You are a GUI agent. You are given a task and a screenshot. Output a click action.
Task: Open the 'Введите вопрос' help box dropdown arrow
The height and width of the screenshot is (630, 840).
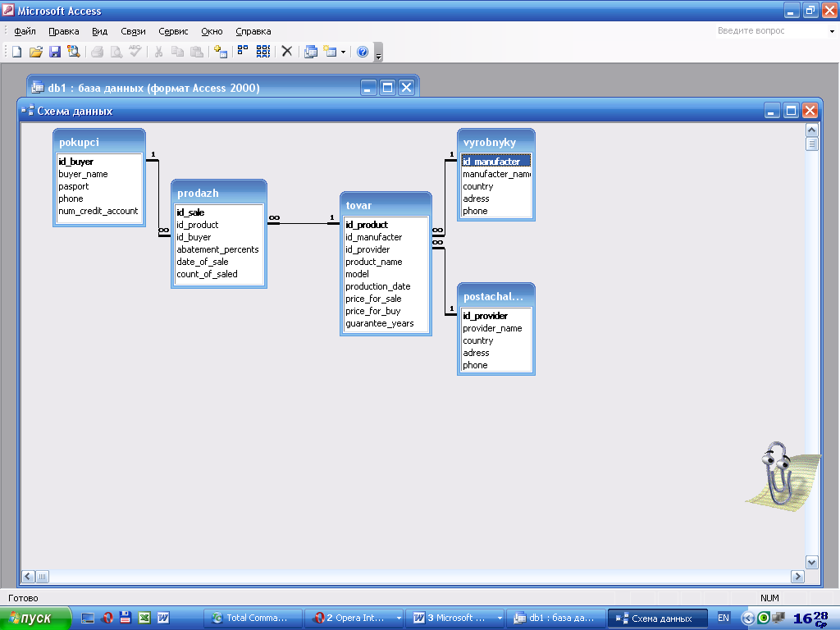831,31
